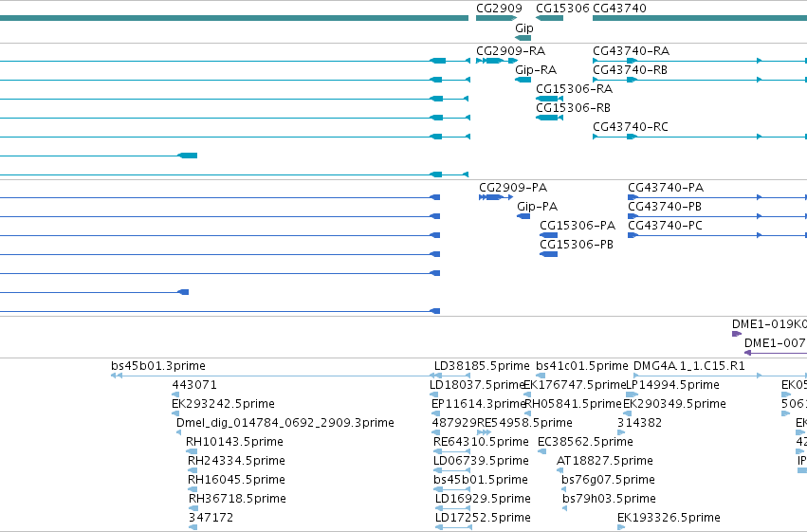Open the Gip-RA transcript label
The height and width of the screenshot is (532, 807).
[536, 70]
